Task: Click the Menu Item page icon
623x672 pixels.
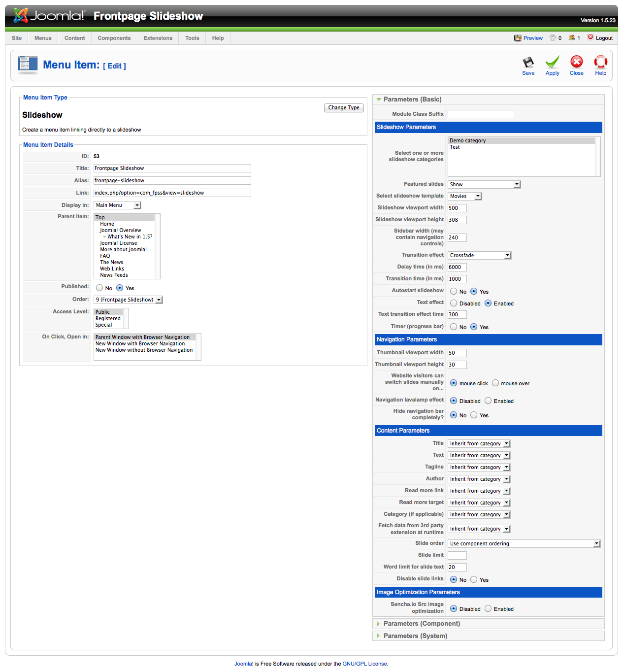Action: pyautogui.click(x=28, y=65)
